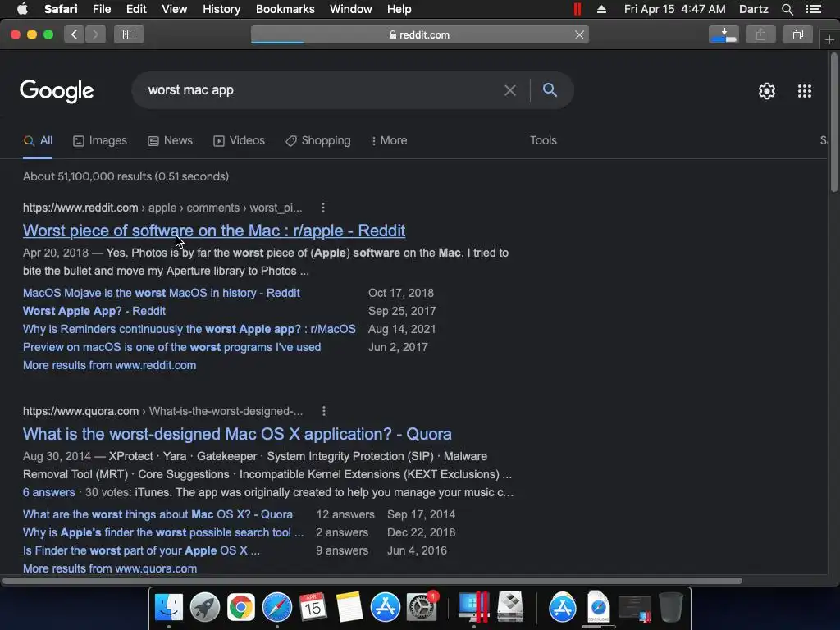This screenshot has height=630, width=840.
Task: Open 'Why is Reminders continuously the worst' link
Action: (x=189, y=329)
